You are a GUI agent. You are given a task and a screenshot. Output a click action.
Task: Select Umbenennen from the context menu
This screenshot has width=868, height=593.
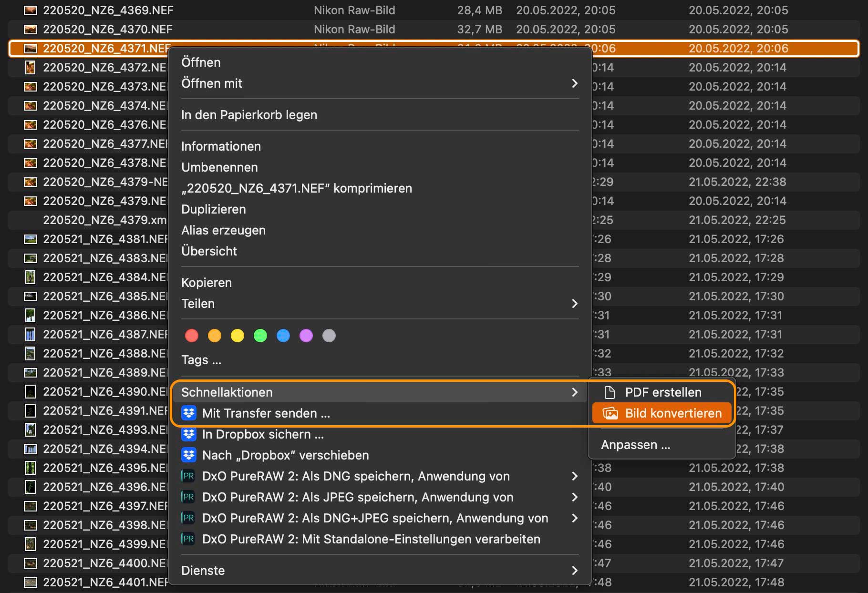pos(219,167)
